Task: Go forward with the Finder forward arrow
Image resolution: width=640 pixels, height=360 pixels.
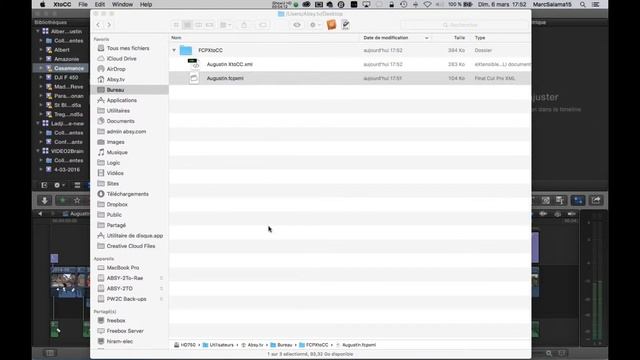Action: pos(109,25)
